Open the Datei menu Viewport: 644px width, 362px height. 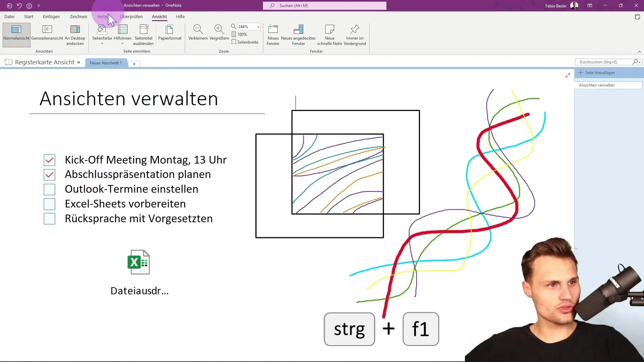pos(9,16)
